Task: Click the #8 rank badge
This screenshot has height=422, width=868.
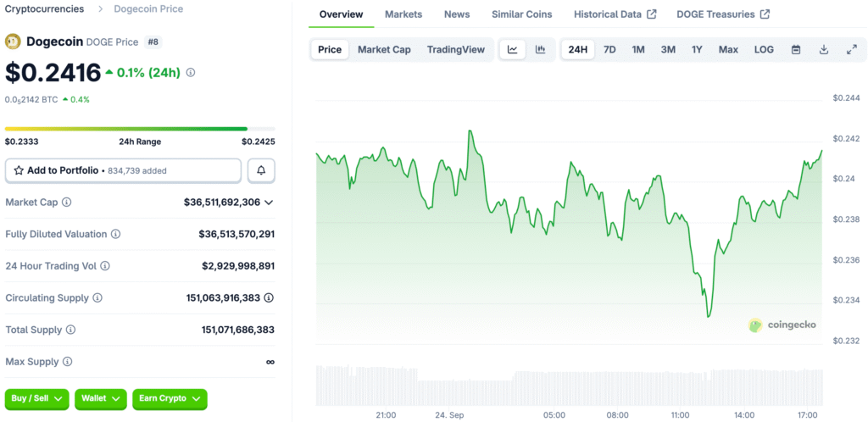Action: [x=153, y=42]
